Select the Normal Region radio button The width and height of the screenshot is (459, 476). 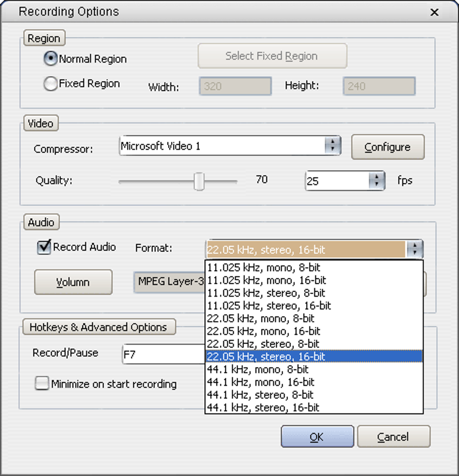pyautogui.click(x=50, y=59)
